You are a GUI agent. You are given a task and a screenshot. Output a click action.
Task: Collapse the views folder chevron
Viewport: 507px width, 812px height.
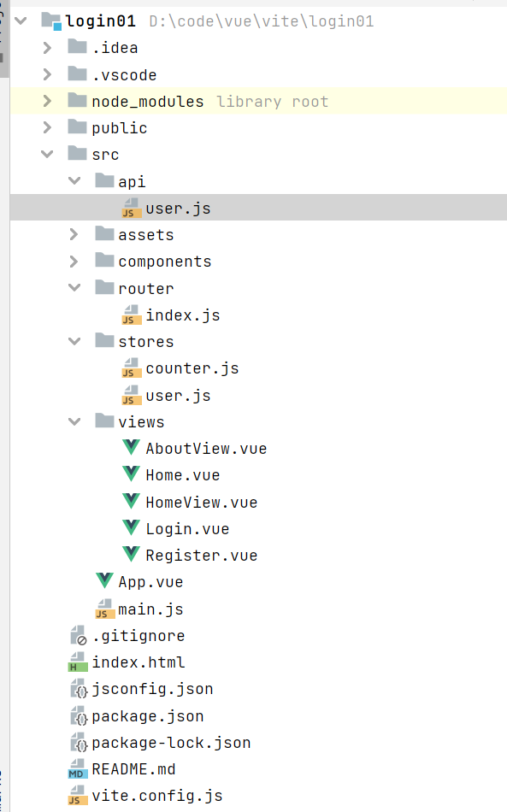coord(74,421)
